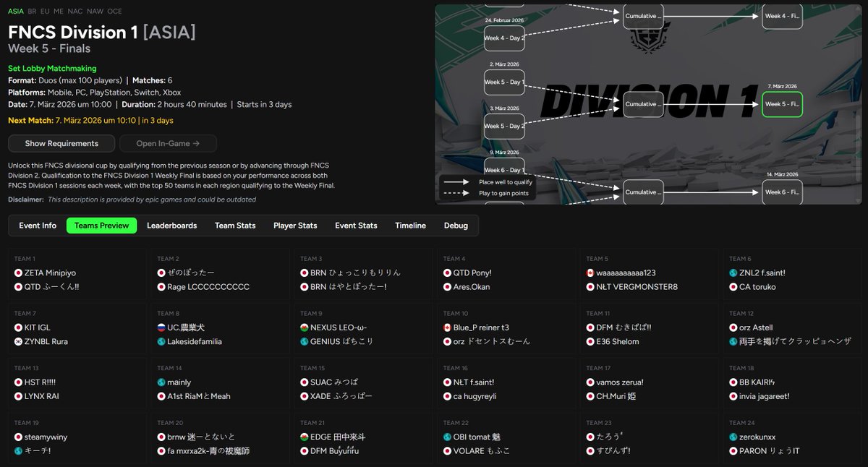
Task: Select the OCE region link
Action: (x=114, y=12)
